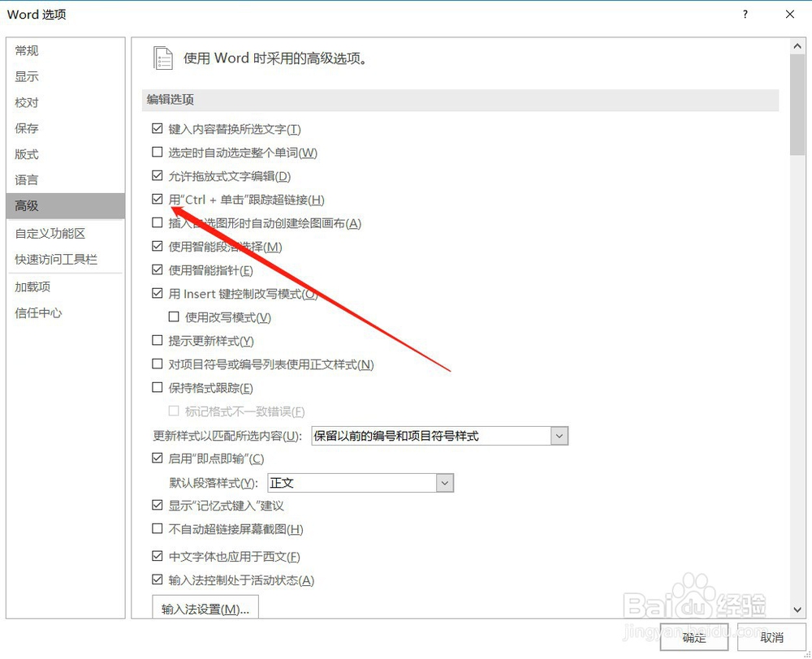Viewport: 812px width, 659px height.
Task: Toggle 使用智能指针(E) checkbox
Action: pos(158,269)
